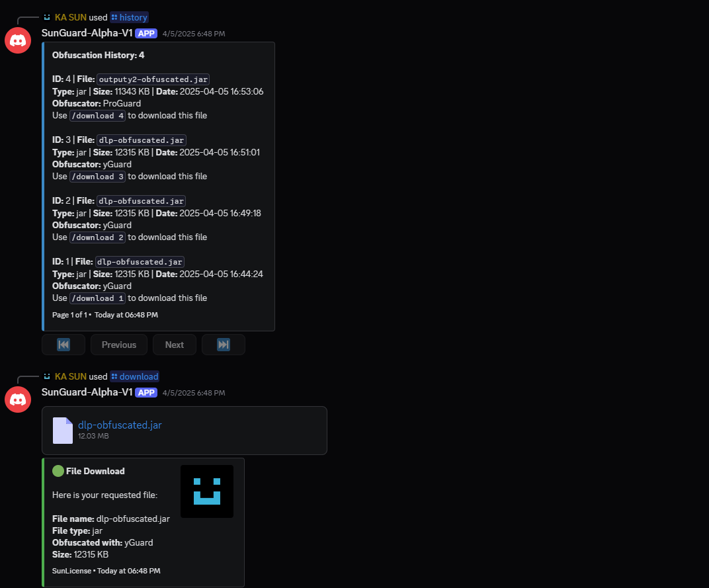Jump to last page of history
The image size is (709, 588).
tap(224, 345)
